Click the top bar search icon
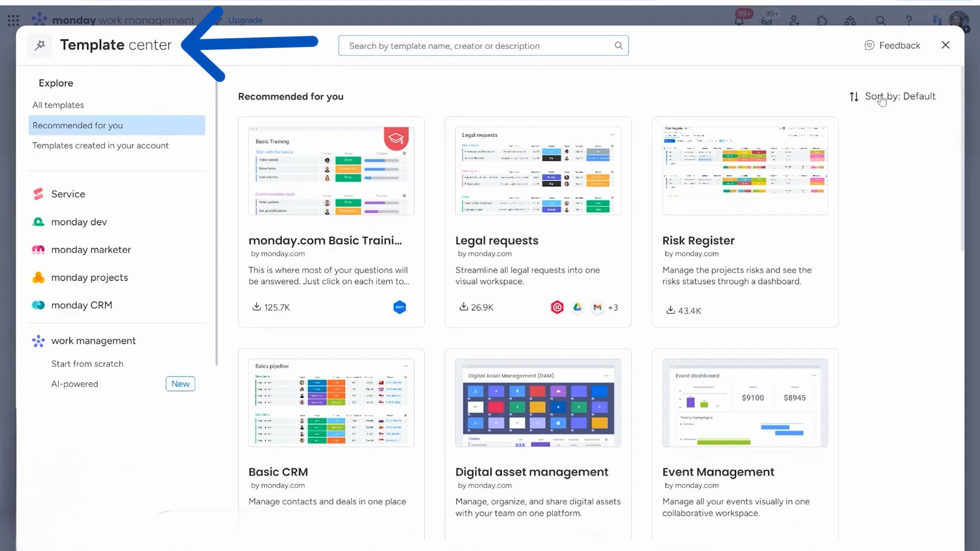The height and width of the screenshot is (551, 980). click(880, 20)
